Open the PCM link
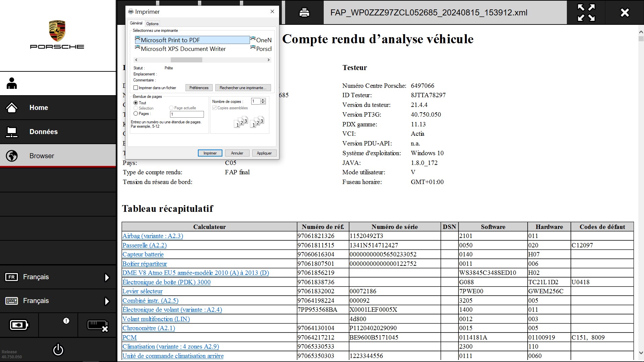 [129, 338]
